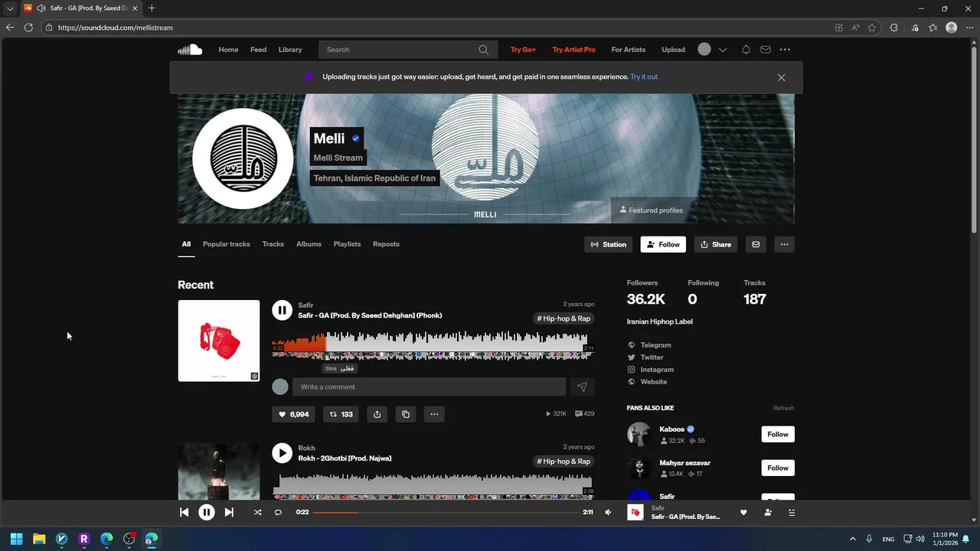
Task: Click the Write a comment field
Action: 429,387
